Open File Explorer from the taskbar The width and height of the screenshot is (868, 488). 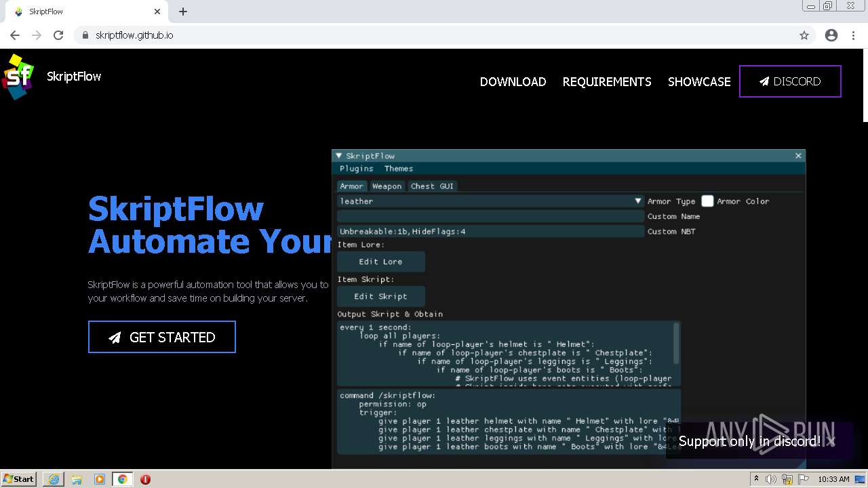point(77,479)
